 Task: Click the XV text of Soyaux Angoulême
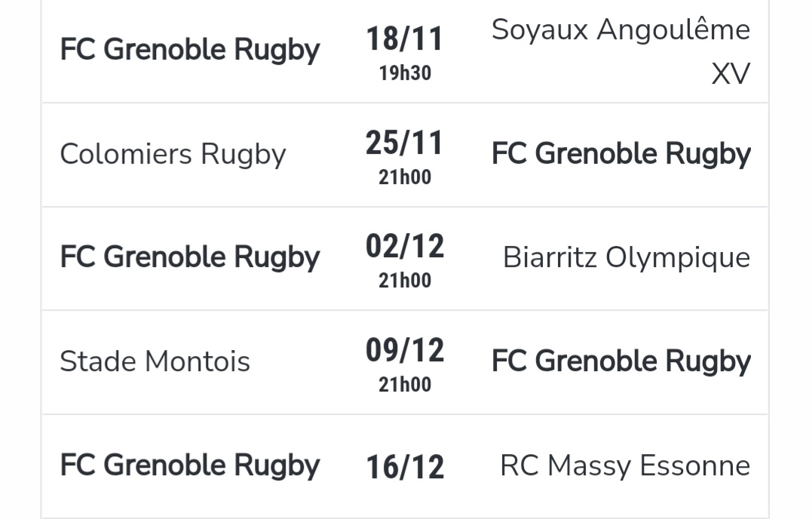pyautogui.click(x=731, y=74)
